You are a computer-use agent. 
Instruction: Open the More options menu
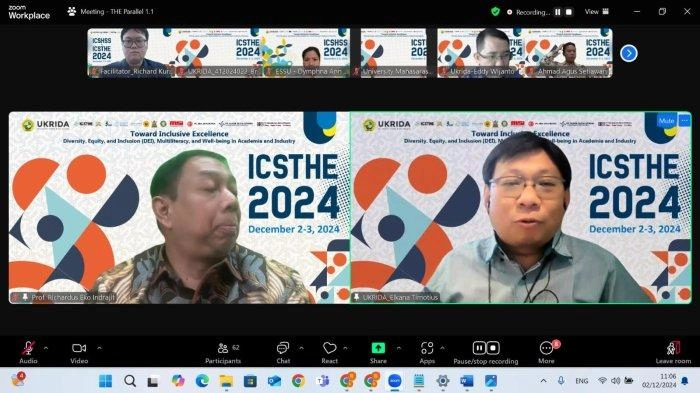546,352
